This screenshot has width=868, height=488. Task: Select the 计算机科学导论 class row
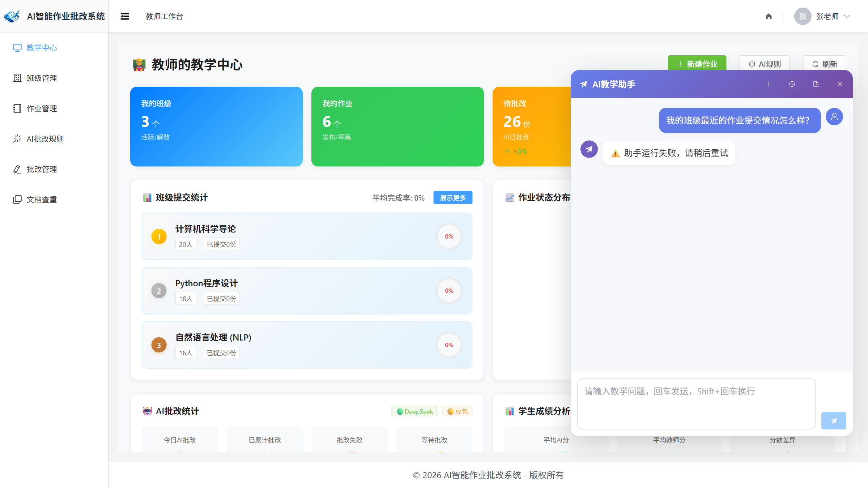tap(307, 236)
